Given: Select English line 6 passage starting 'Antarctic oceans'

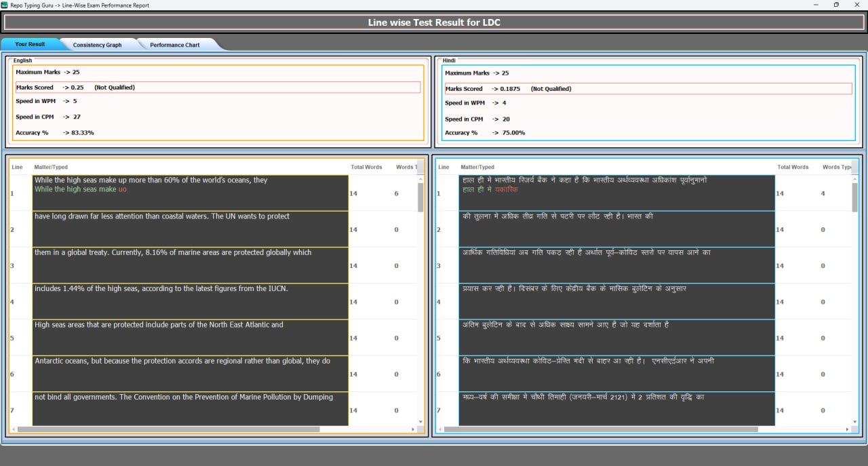Looking at the screenshot, I should 191,374.
